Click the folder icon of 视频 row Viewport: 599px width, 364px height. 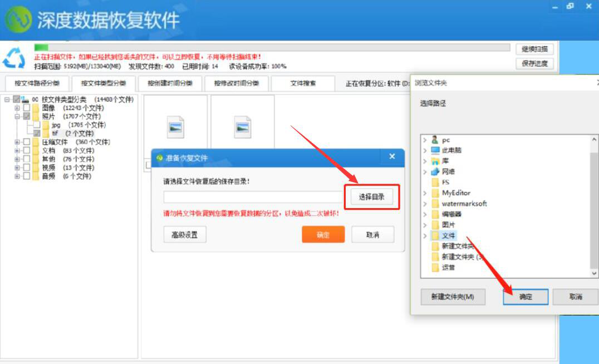(36, 168)
